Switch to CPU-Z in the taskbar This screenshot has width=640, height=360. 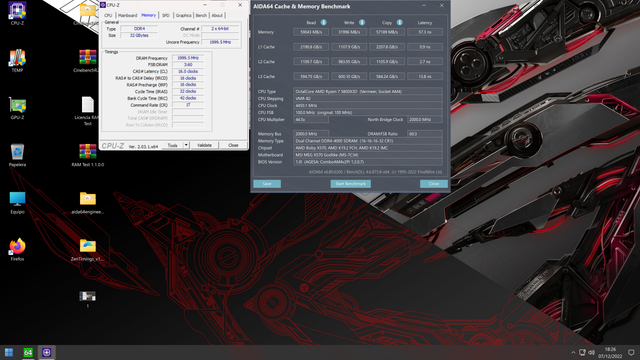(47, 352)
